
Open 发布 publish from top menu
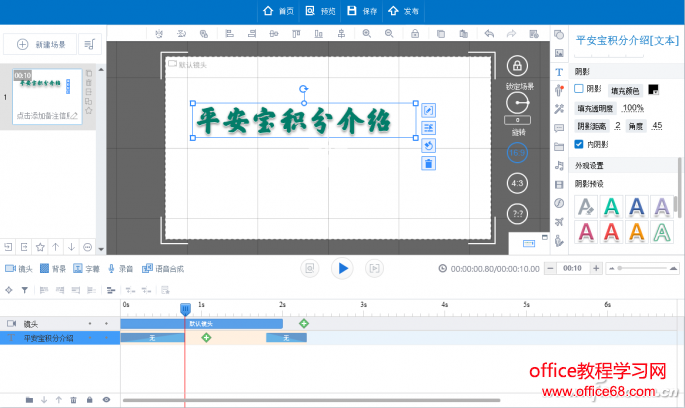click(404, 11)
